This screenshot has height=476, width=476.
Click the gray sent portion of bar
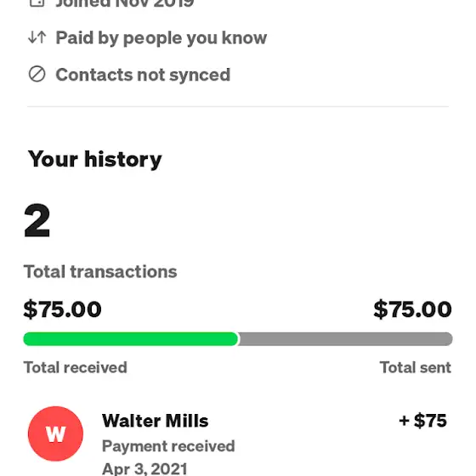click(x=346, y=339)
